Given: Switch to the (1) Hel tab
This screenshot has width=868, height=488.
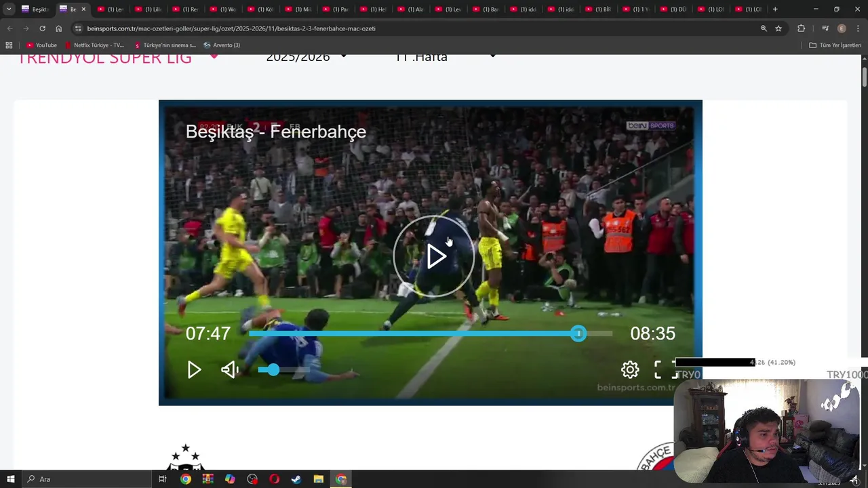Looking at the screenshot, I should click(372, 9).
